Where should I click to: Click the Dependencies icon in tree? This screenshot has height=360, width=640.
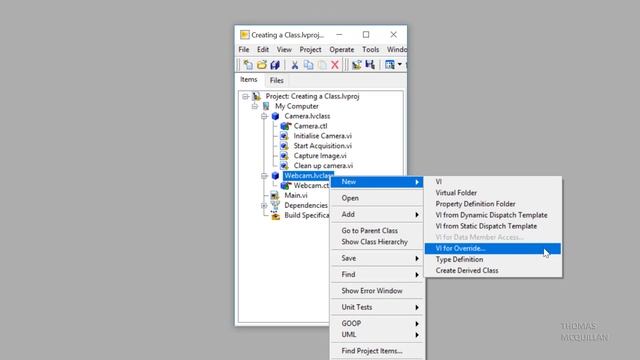click(276, 205)
